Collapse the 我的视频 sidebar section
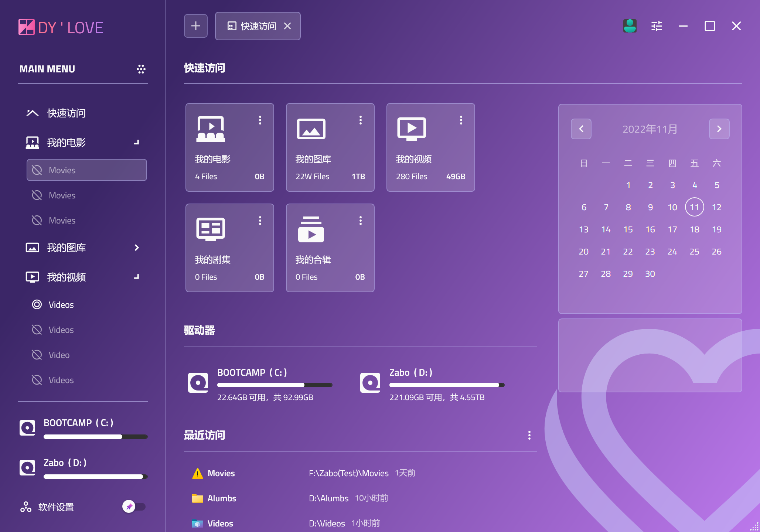This screenshot has width=760, height=532. click(136, 277)
